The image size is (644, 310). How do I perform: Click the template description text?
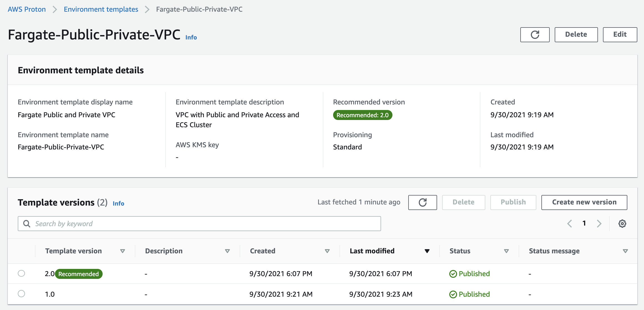[237, 120]
